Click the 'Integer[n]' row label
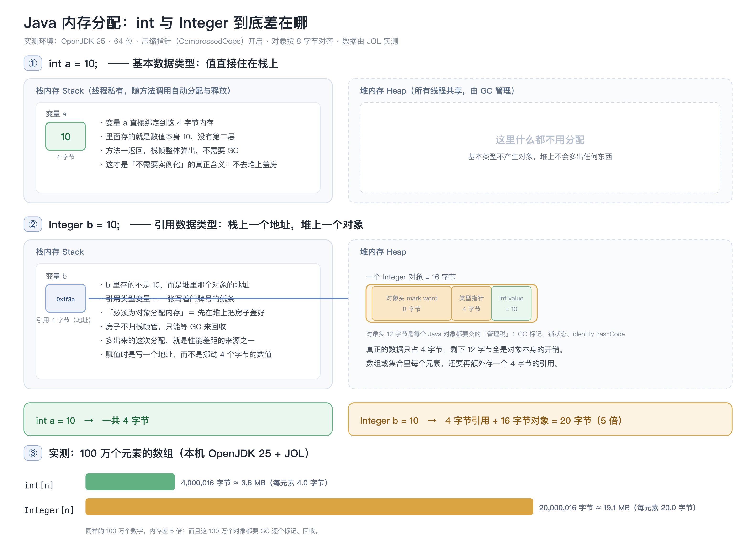This screenshot has height=552, width=756. pos(49,510)
